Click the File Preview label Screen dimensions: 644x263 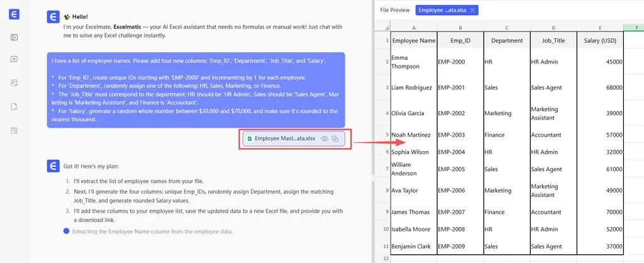[x=395, y=10]
